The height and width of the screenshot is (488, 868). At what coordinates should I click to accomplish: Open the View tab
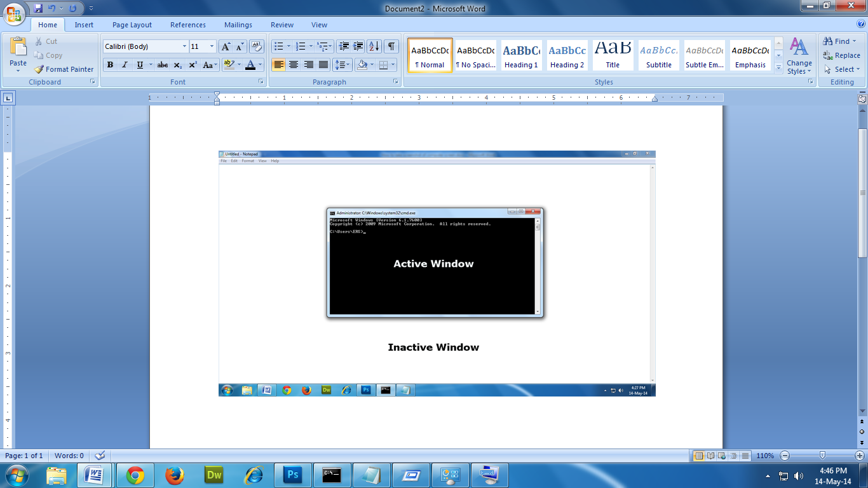[x=320, y=25]
